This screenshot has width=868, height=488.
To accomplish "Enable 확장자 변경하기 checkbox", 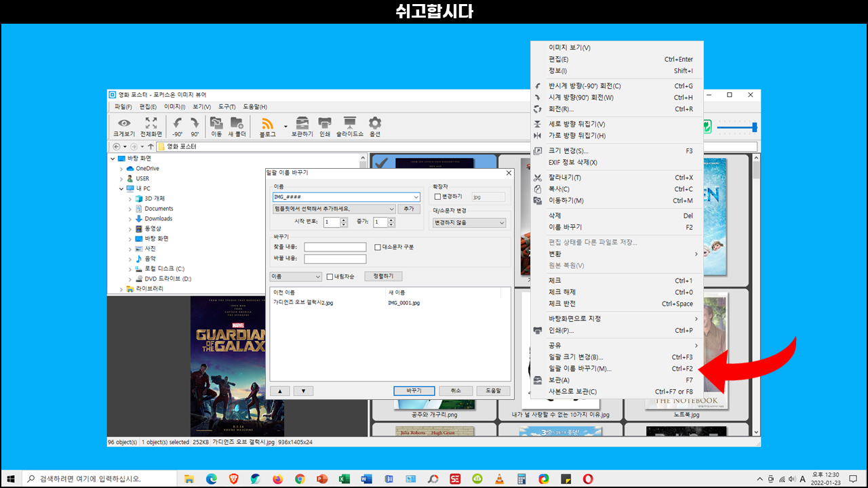I will tap(437, 197).
